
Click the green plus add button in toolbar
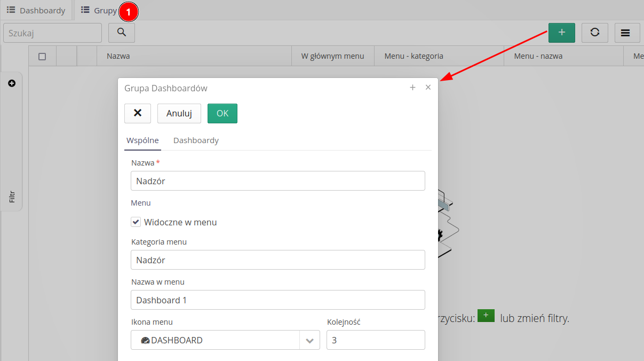[x=561, y=33]
